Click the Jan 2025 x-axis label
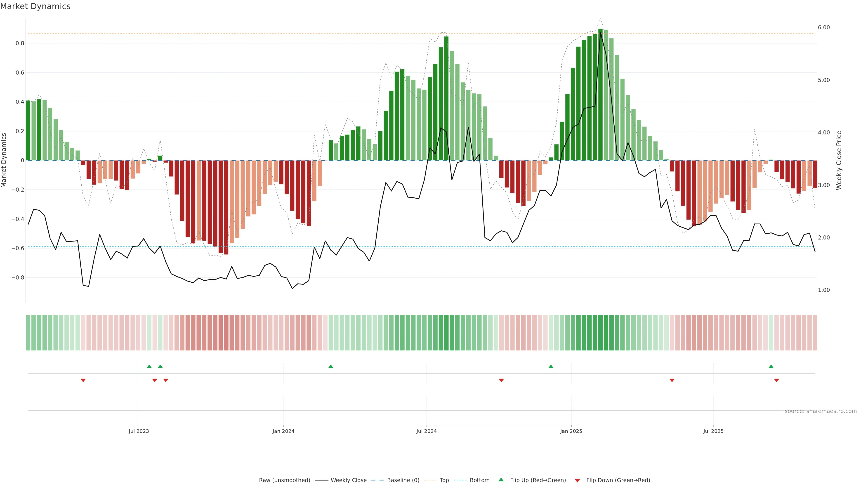The height and width of the screenshot is (488, 868). pos(571,431)
